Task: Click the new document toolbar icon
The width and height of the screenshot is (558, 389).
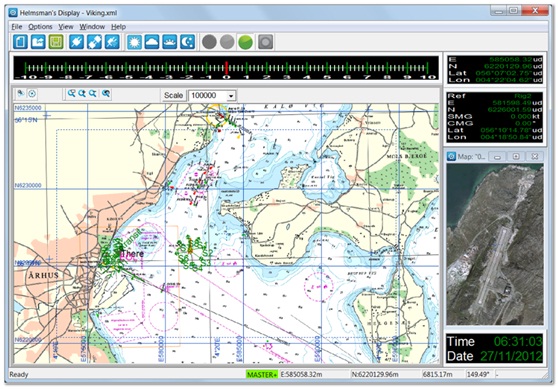Action: pos(20,42)
